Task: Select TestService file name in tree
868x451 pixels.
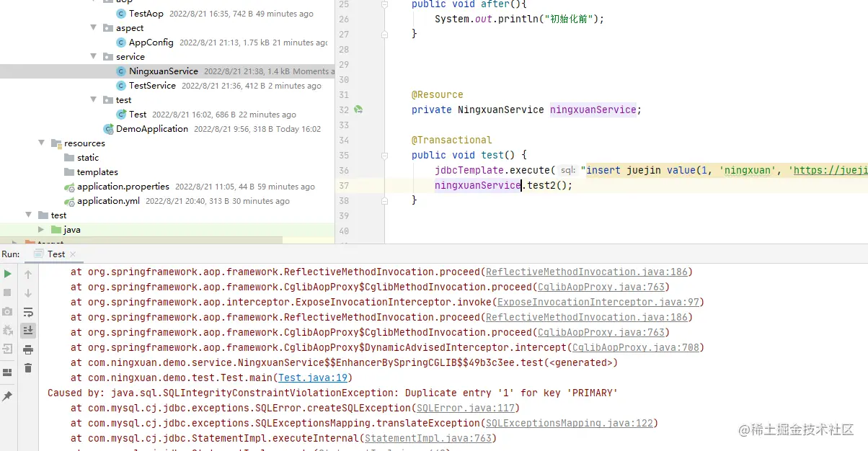Action: coord(152,86)
